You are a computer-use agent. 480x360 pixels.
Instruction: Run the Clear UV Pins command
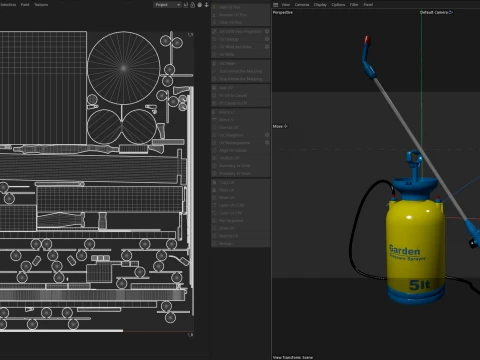(x=240, y=22)
